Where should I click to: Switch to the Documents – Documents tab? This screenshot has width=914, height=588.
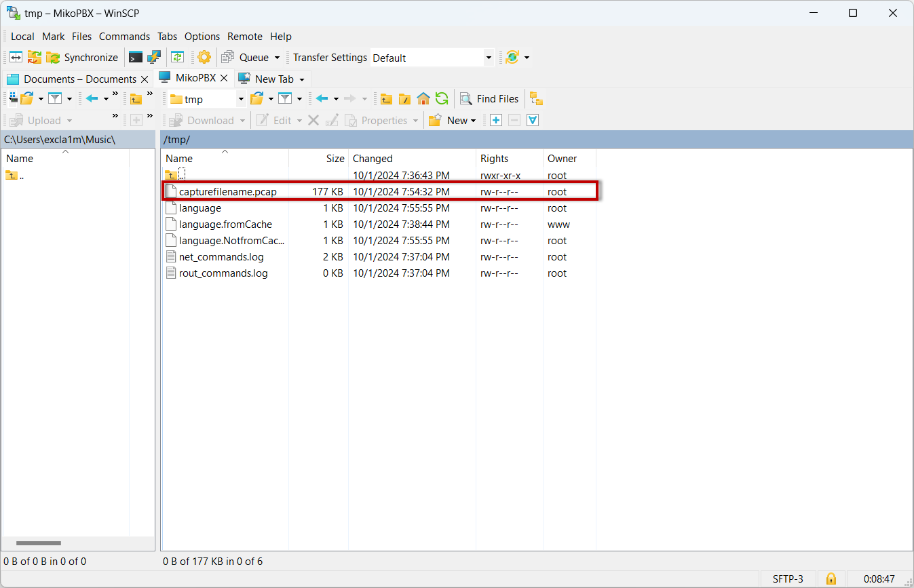(79, 79)
